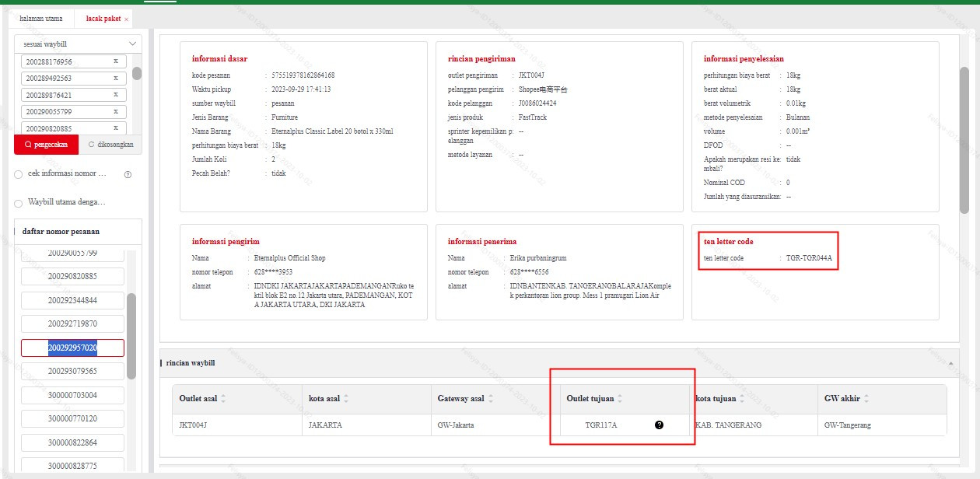Select order number 200290820885 in the daftar list

pyautogui.click(x=72, y=277)
